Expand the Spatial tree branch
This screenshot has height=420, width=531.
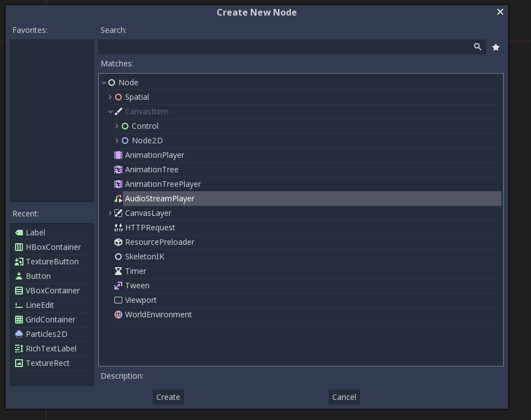coord(110,97)
